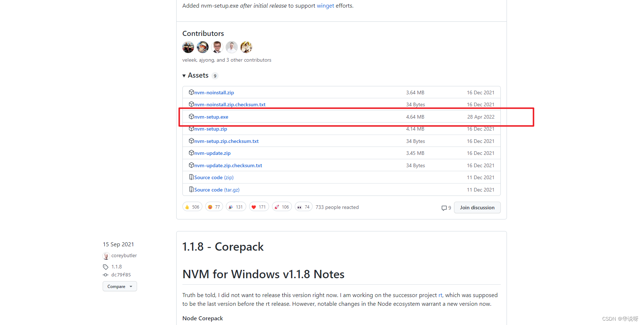Click the fifth contributor avatar
644x325 pixels.
click(246, 47)
